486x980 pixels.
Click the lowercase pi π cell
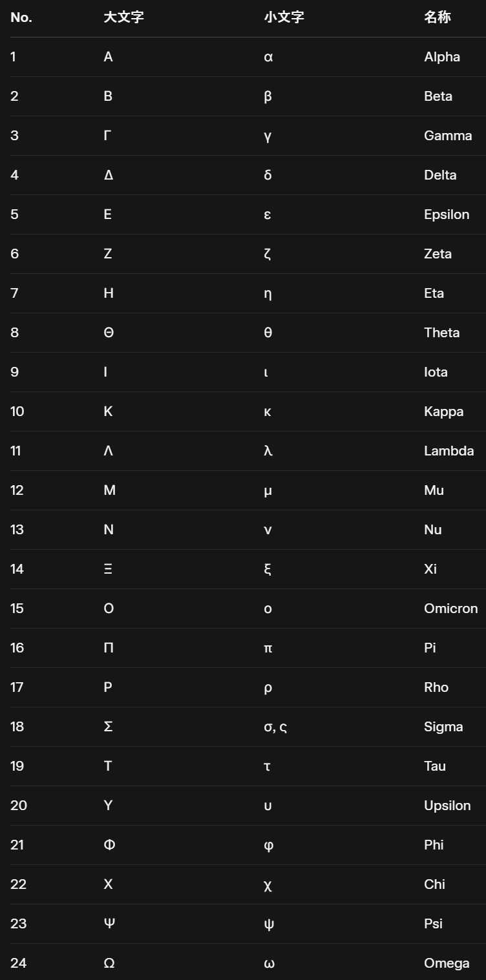(x=268, y=648)
